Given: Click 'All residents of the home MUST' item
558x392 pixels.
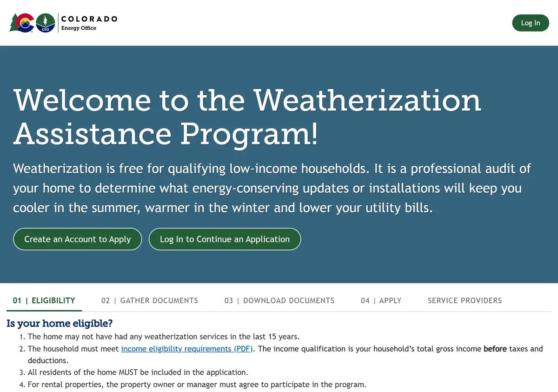Looking at the screenshot, I should (x=138, y=372).
